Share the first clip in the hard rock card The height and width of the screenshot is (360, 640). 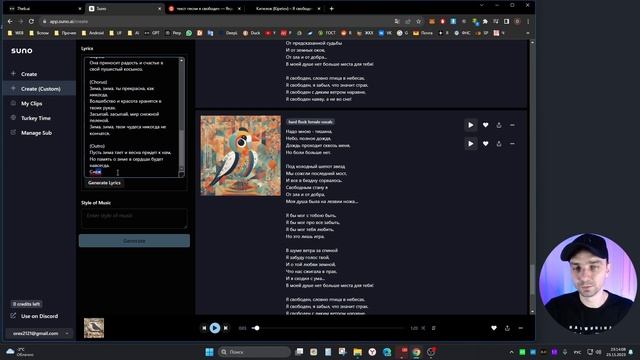[499, 125]
